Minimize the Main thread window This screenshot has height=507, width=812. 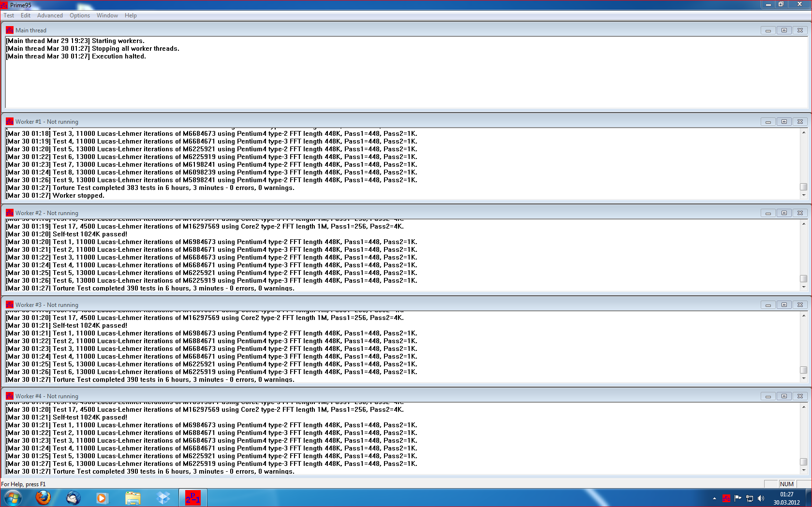point(768,30)
